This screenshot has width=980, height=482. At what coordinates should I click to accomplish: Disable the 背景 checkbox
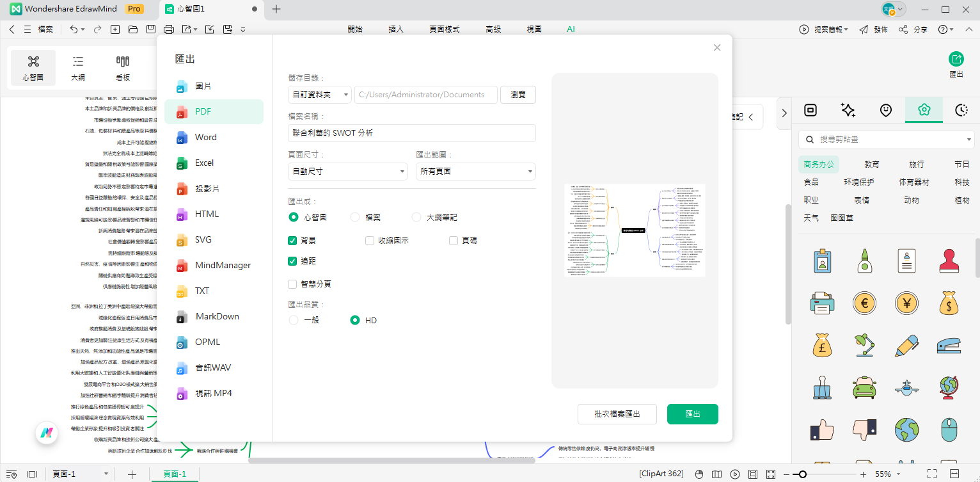[292, 240]
